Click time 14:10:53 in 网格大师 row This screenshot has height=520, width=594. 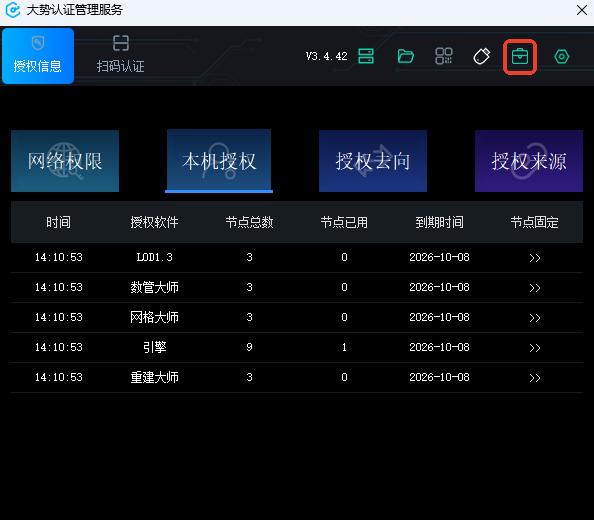pyautogui.click(x=58, y=317)
